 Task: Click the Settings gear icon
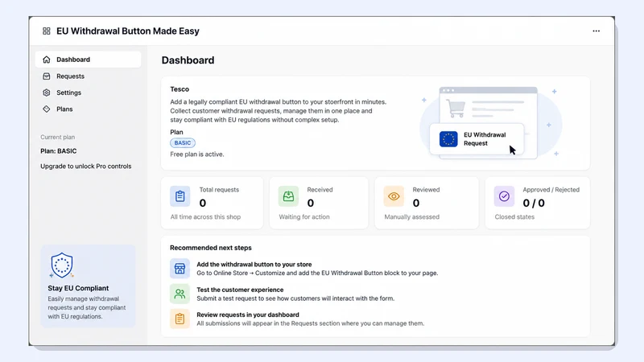click(x=47, y=93)
